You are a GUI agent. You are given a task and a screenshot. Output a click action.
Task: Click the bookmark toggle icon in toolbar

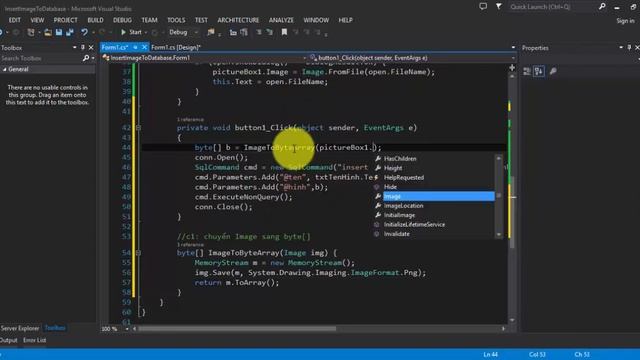point(284,32)
